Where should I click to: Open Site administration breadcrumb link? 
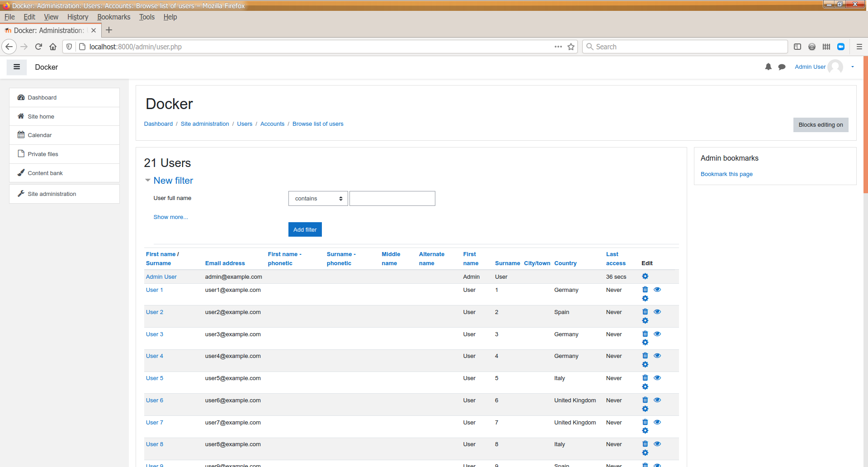(205, 124)
